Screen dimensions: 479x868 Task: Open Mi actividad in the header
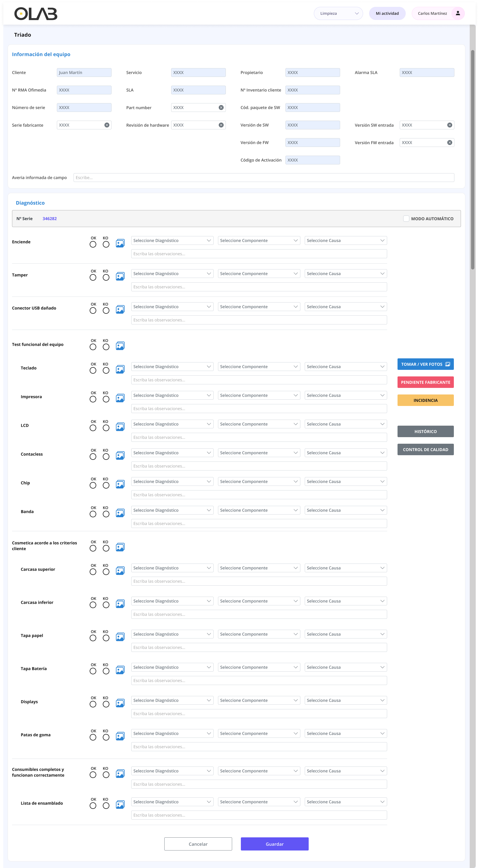pos(387,13)
